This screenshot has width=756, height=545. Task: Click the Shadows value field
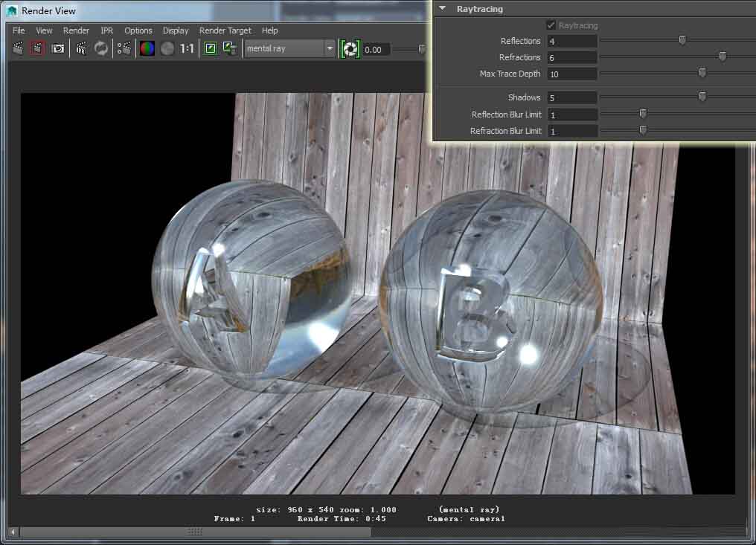coord(572,98)
